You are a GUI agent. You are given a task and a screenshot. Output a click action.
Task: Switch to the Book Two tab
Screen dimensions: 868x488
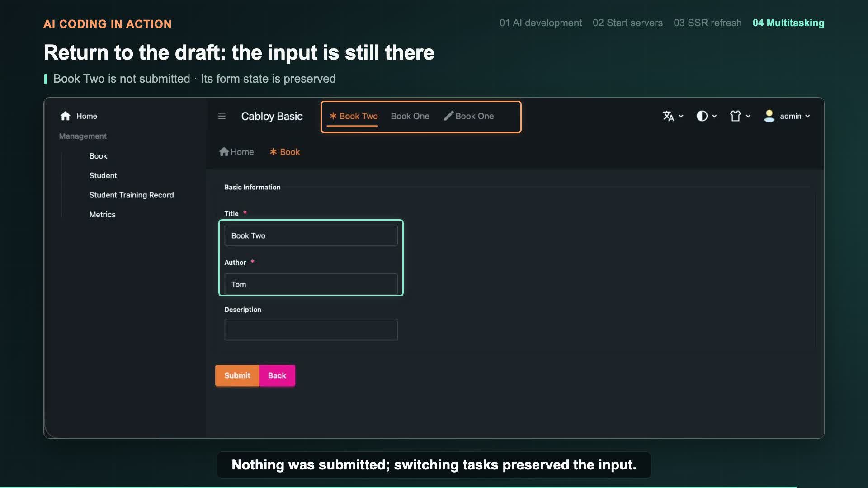click(353, 116)
